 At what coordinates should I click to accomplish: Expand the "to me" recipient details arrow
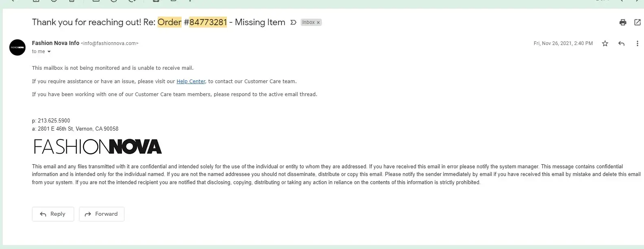[49, 52]
